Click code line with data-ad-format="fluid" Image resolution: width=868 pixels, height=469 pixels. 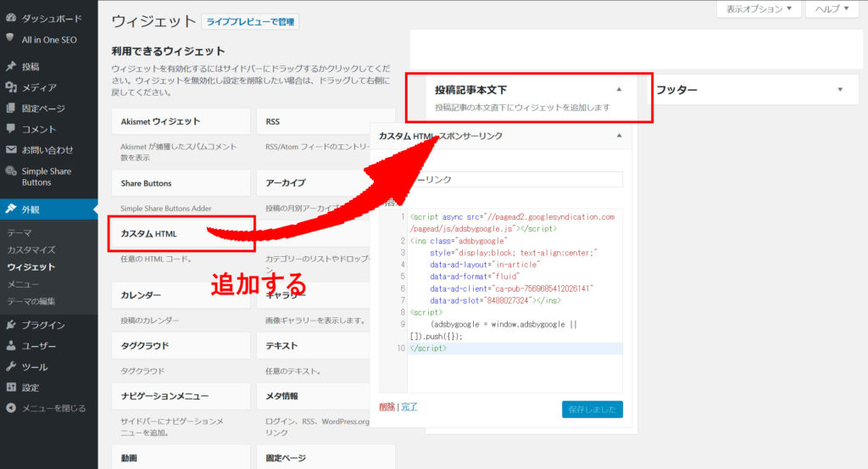[x=475, y=276]
